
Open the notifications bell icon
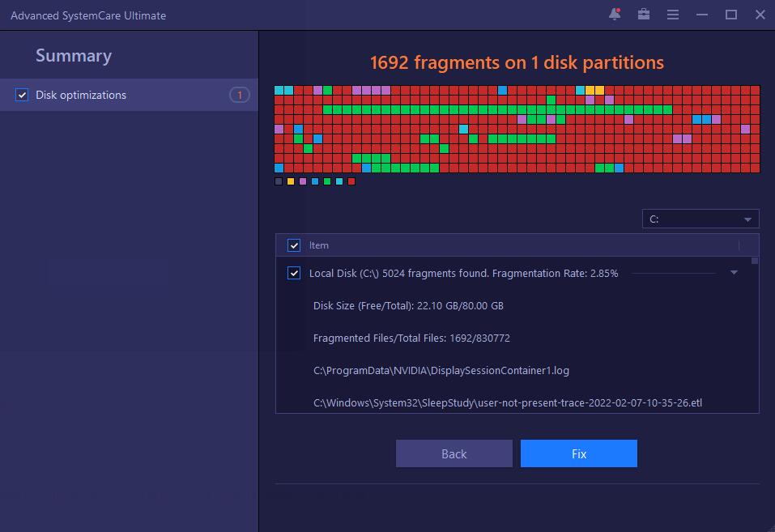click(615, 15)
